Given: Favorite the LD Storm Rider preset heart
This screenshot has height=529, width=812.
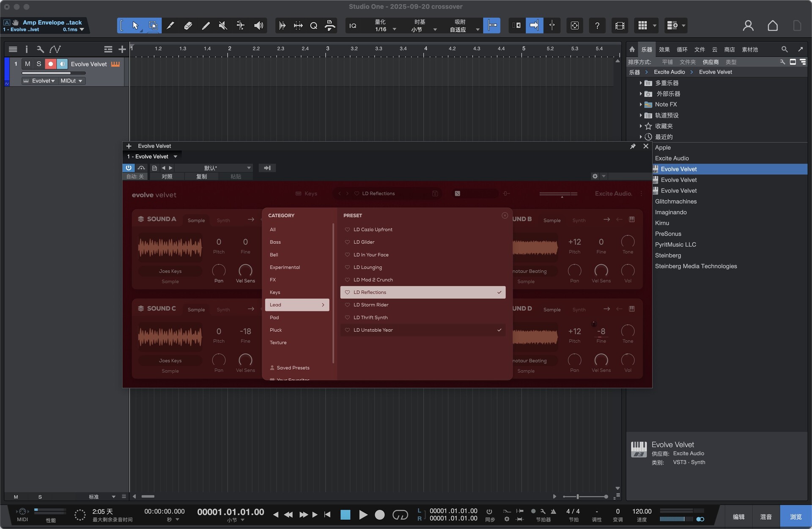Looking at the screenshot, I should coord(347,305).
